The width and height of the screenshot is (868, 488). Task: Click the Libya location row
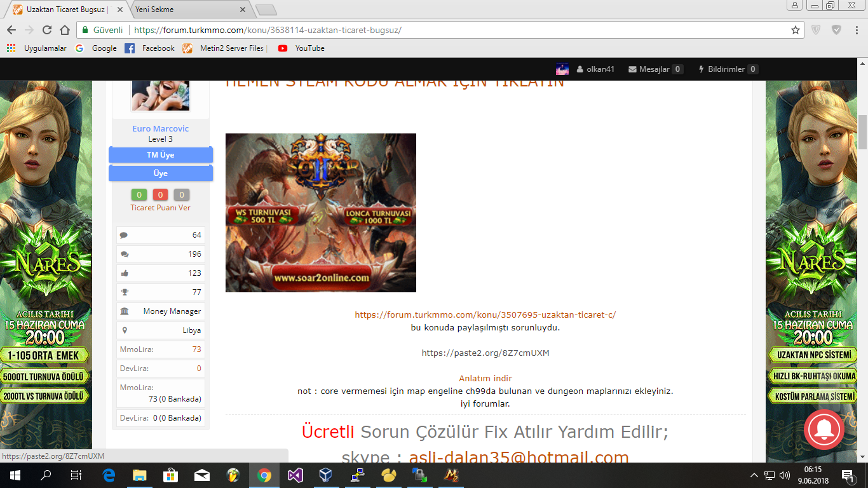coord(161,330)
